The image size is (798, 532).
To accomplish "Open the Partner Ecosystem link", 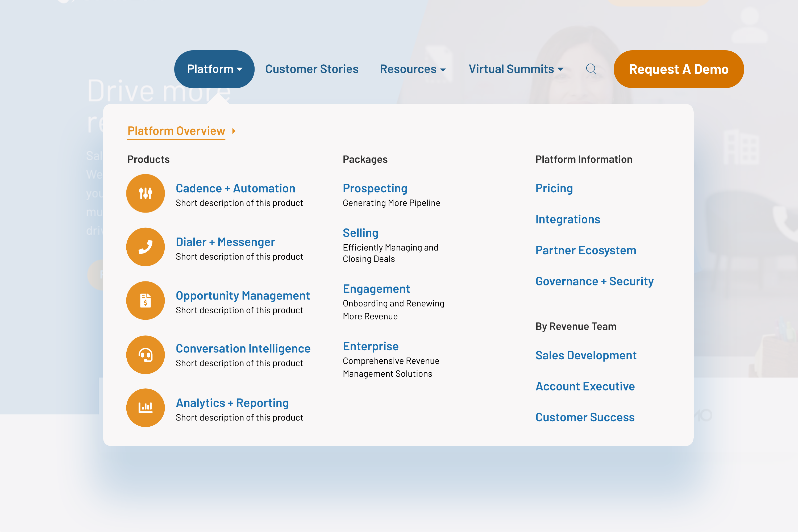I will pos(586,250).
